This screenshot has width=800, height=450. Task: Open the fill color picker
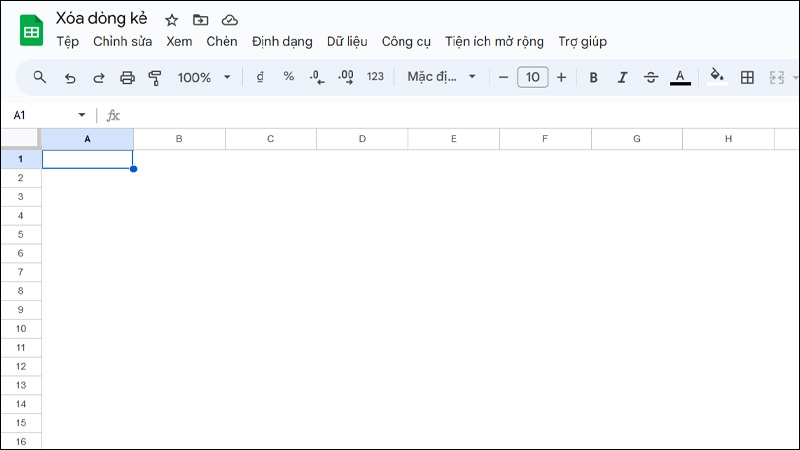click(717, 77)
